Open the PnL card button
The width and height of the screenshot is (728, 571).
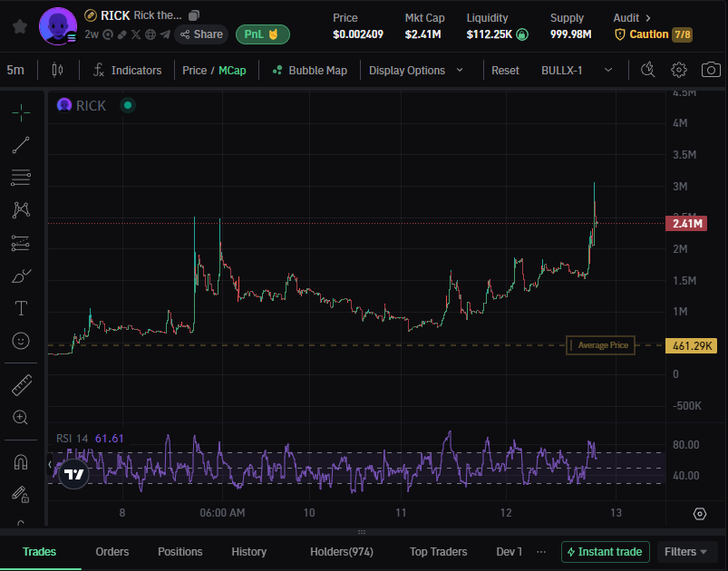pos(262,34)
